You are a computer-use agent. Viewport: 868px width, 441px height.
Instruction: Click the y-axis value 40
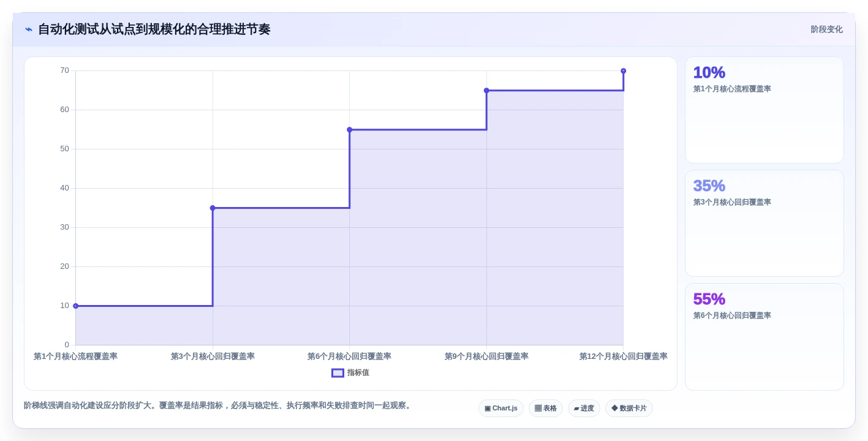64,188
